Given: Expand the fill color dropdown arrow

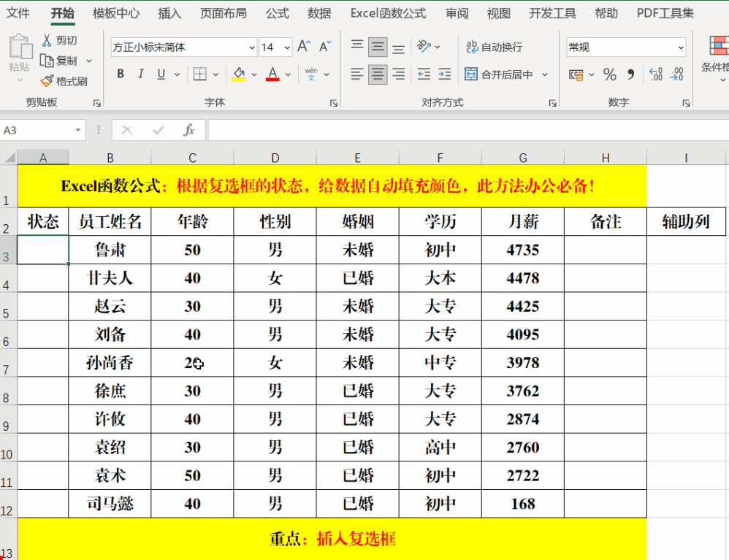Looking at the screenshot, I should tap(254, 74).
